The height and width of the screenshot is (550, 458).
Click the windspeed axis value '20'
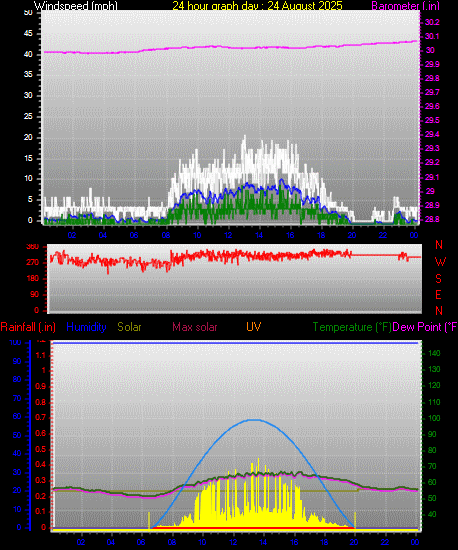coord(28,138)
